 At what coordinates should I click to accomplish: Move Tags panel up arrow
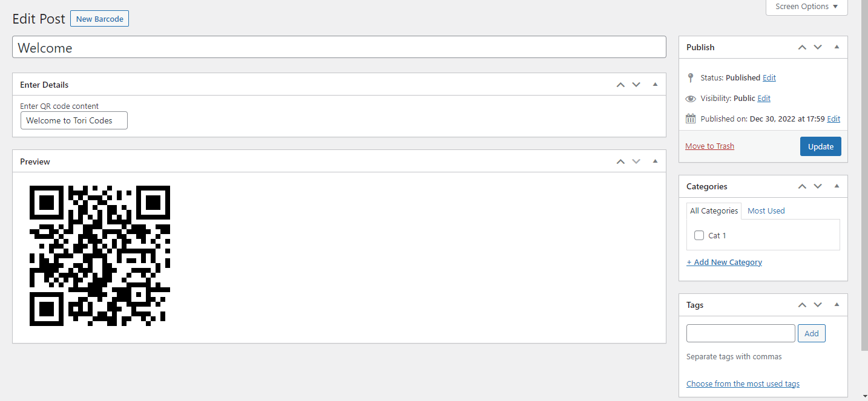pos(802,305)
